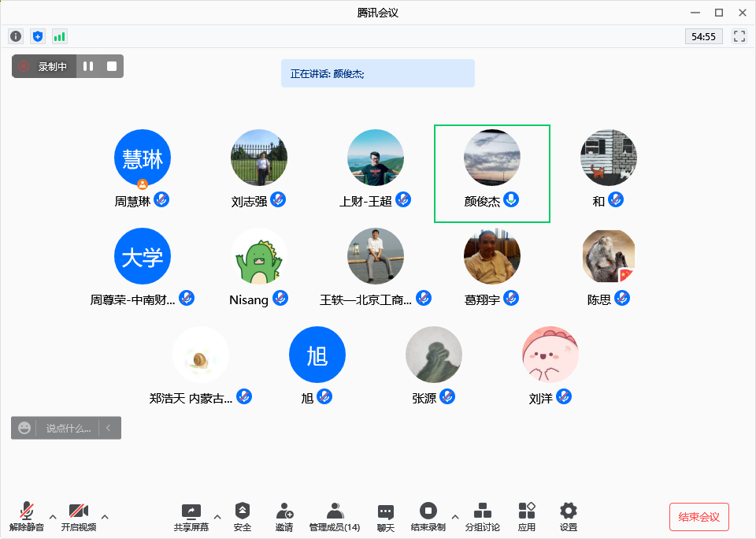Expand audio options next to 解除静音
The image size is (756, 539).
tap(53, 516)
